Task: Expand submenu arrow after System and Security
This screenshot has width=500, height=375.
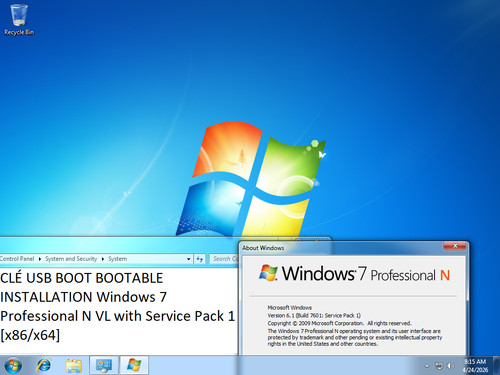Action: [103, 259]
